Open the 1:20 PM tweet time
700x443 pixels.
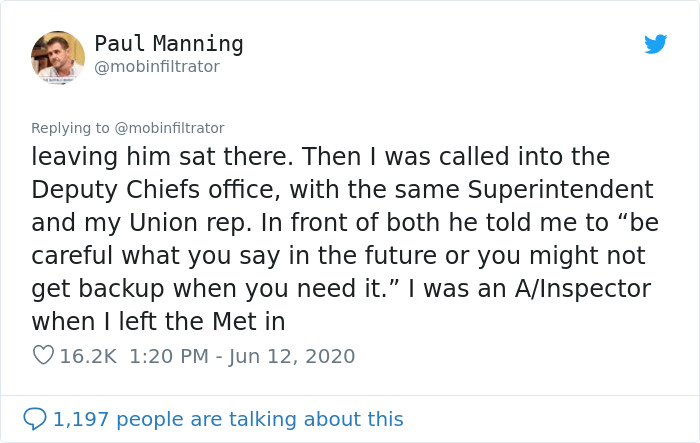click(166, 355)
